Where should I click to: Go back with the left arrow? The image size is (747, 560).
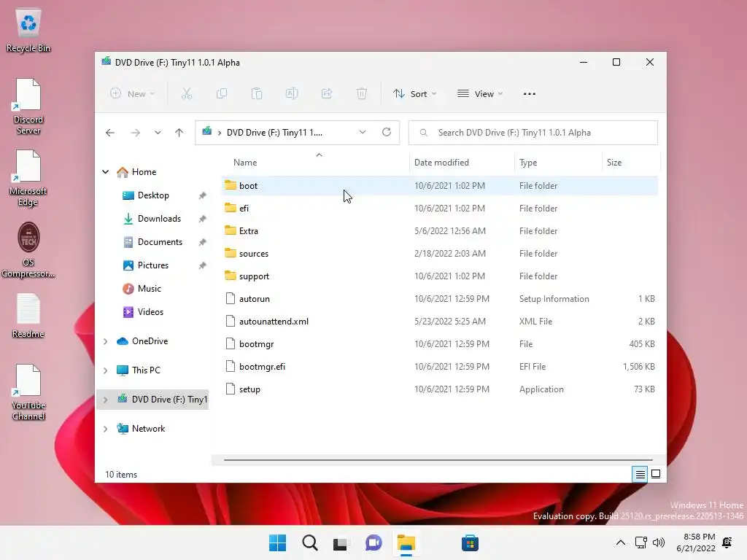click(x=110, y=133)
